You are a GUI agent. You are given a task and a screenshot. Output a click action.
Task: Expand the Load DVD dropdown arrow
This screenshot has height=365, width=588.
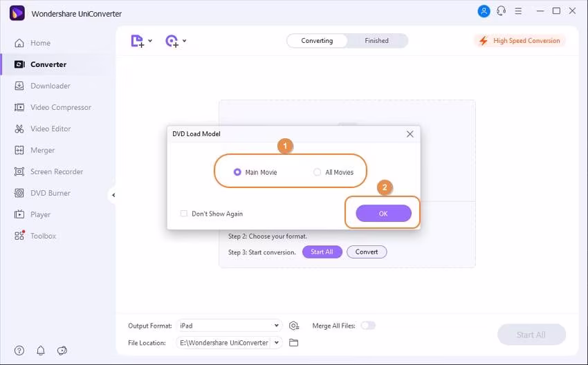(185, 41)
